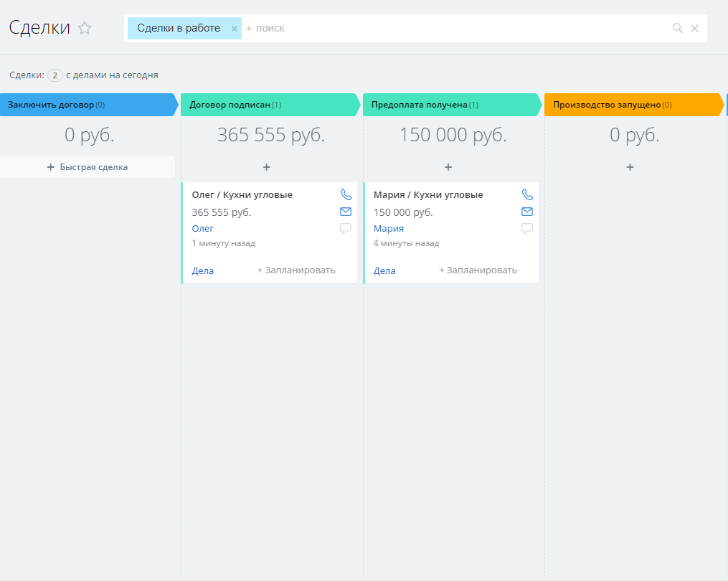Select the Предоплата получена stage header
728x581 pixels.
[x=450, y=105]
